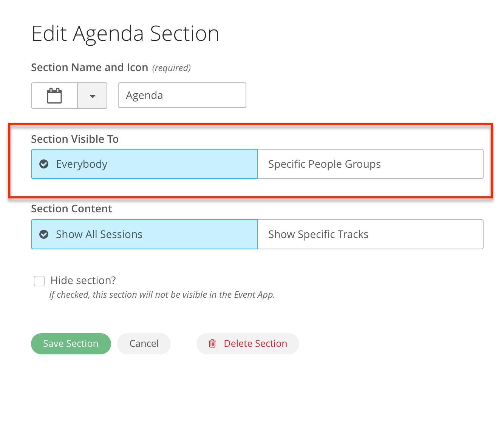Click the Section Content heading
504x442 pixels.
(71, 209)
